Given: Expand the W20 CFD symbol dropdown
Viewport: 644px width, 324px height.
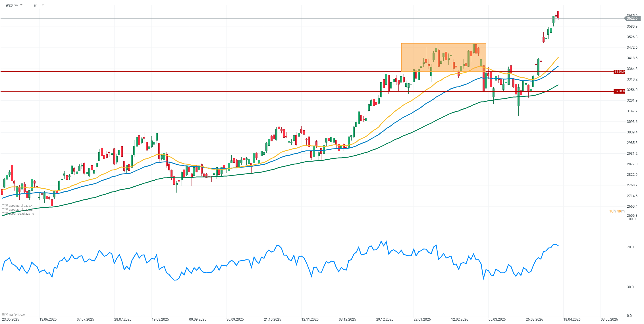Looking at the screenshot, I should tap(21, 5).
